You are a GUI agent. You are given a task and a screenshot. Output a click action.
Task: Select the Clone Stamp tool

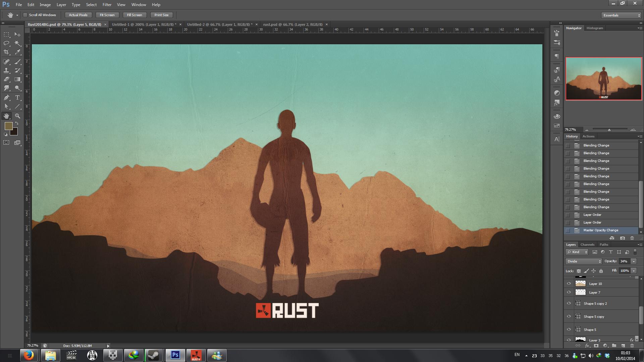click(x=6, y=70)
